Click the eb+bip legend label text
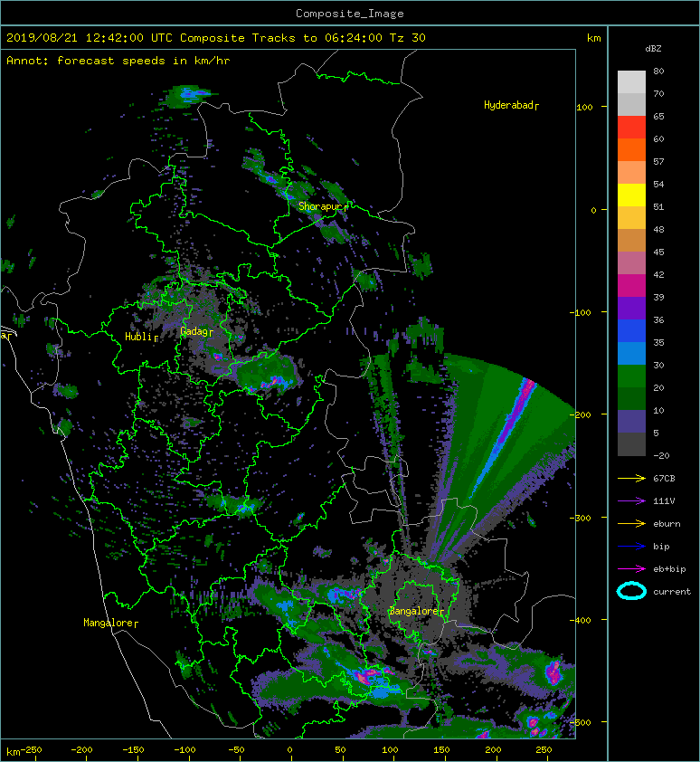 [669, 569]
